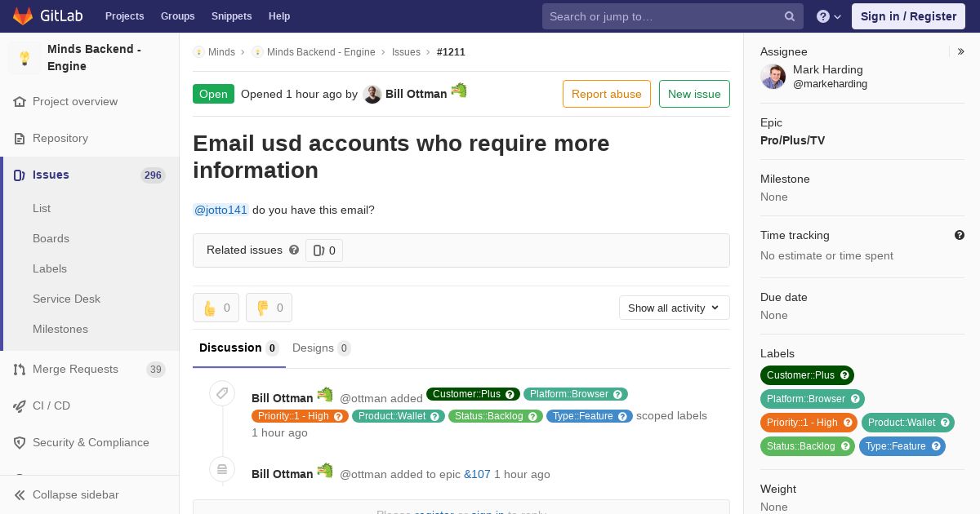Open the GitLab home logo

(47, 16)
